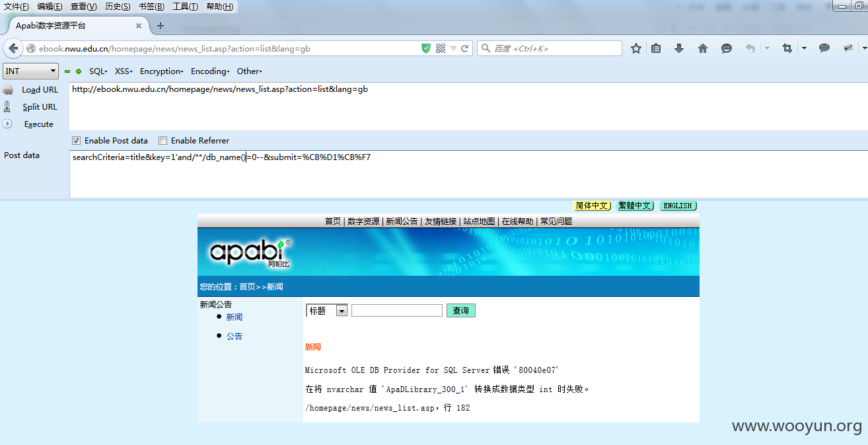Open the chat bubble toolbar icon
868x445 pixels.
[x=824, y=48]
